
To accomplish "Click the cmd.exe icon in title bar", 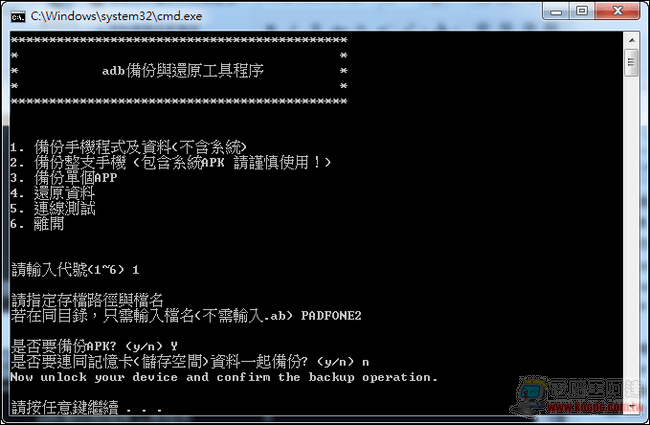I will click(18, 17).
